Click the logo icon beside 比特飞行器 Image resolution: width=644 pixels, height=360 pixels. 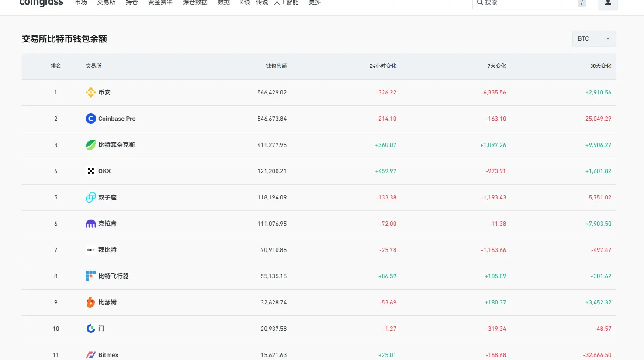(x=91, y=276)
